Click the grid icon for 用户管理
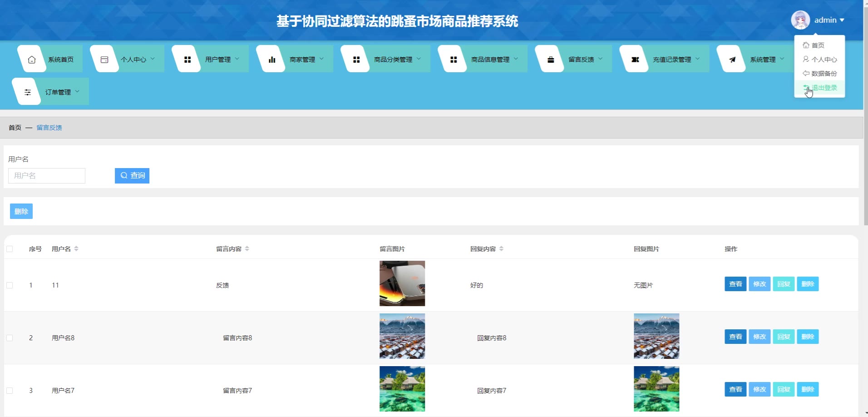 tap(187, 60)
